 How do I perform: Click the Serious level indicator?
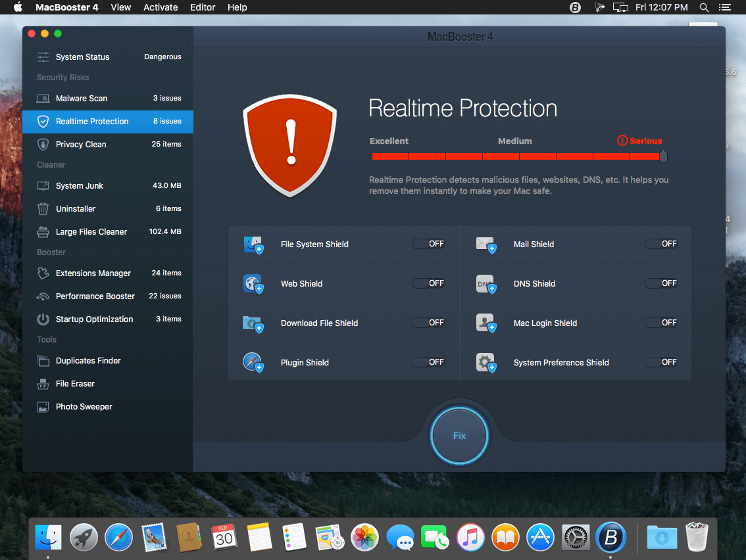click(x=639, y=141)
